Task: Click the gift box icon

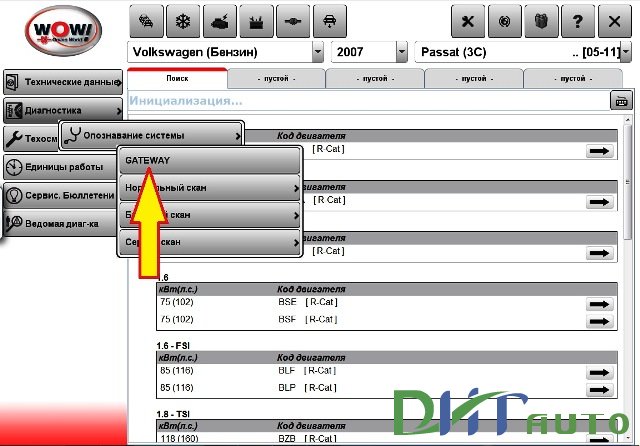Action: pos(541,21)
